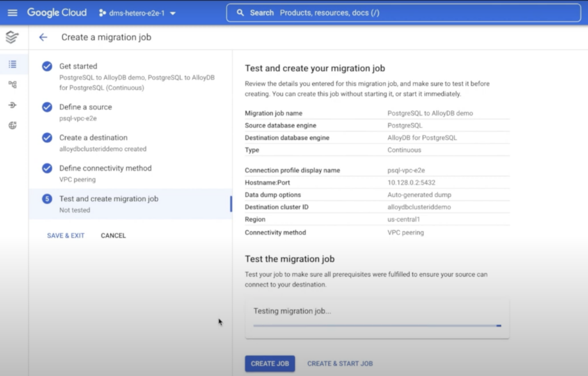Open the sidebar globe icon
588x376 pixels.
tap(13, 125)
